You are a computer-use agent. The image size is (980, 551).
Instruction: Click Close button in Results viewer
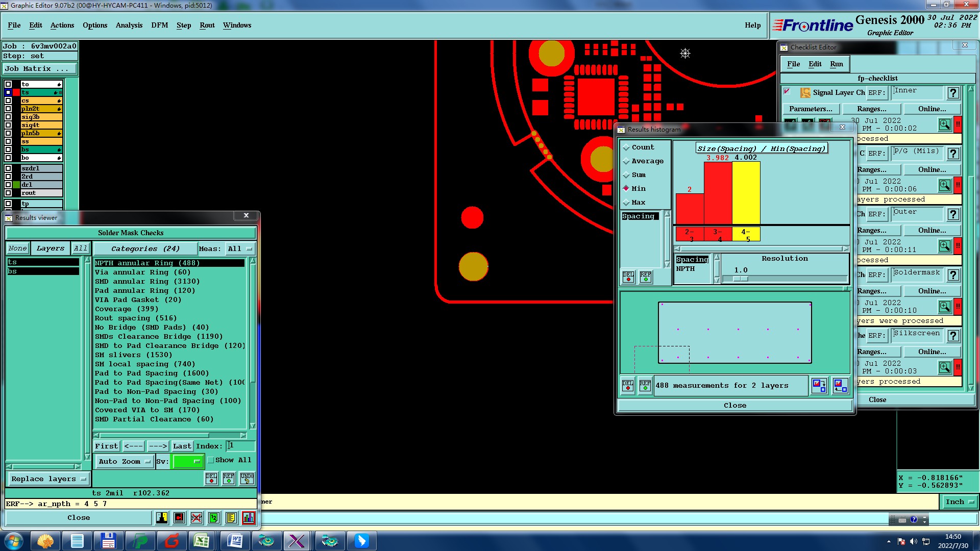click(79, 518)
